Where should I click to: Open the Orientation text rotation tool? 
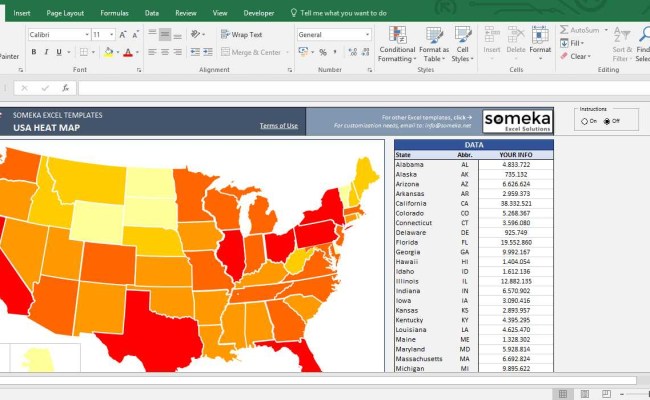pos(196,34)
